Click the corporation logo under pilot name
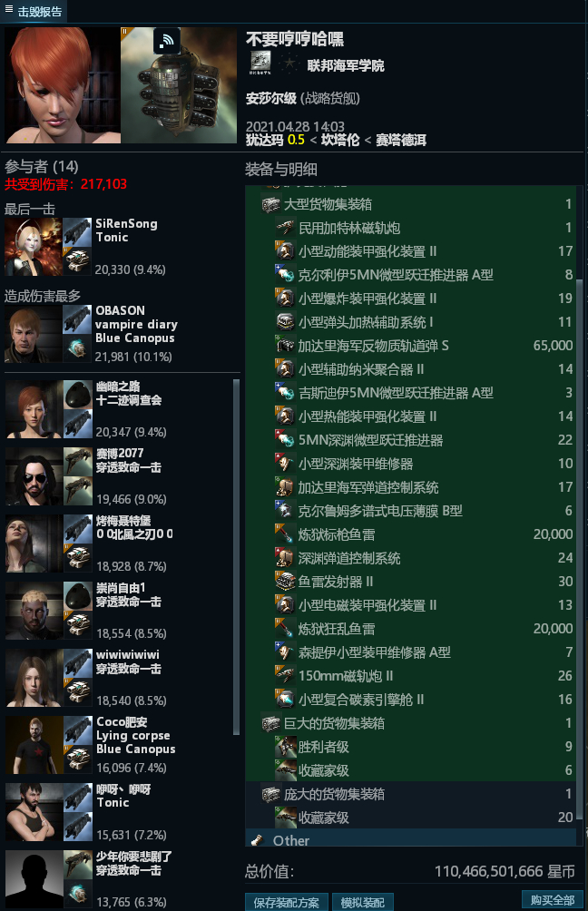588x911 pixels. (260, 64)
